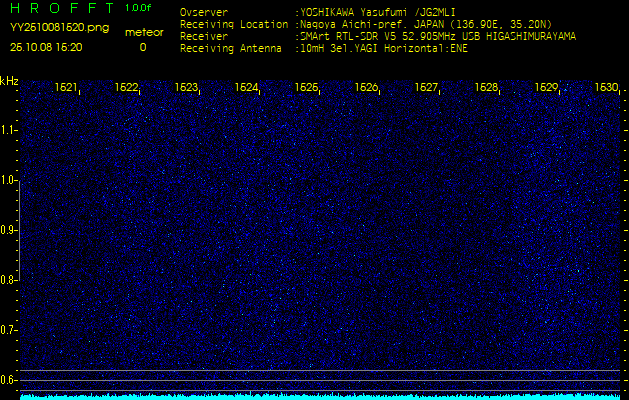The image size is (629, 400).
Task: Click the 1.1 frequency axis label
Action: (x=9, y=130)
